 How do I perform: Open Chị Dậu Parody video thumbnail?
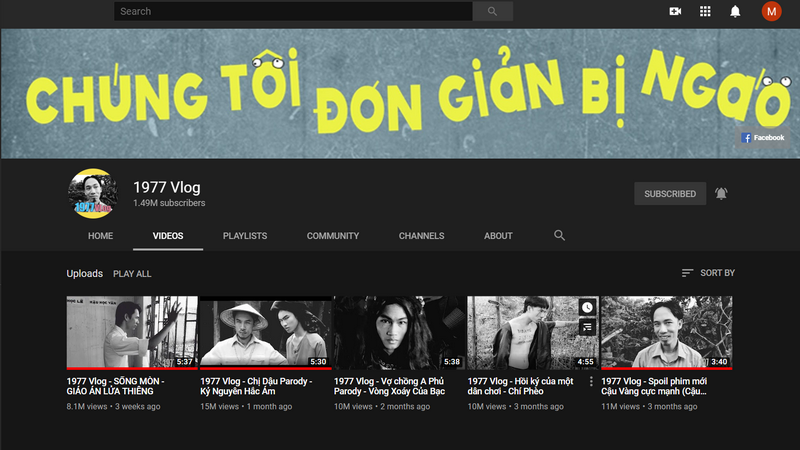pyautogui.click(x=265, y=333)
